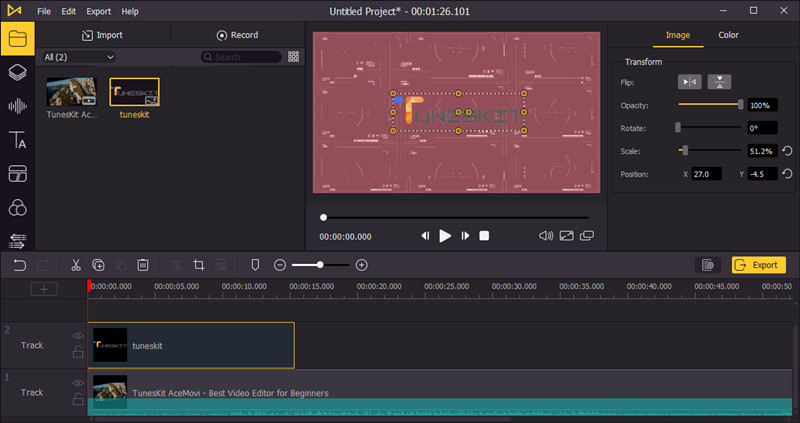The image size is (800, 423).
Task: Open the Help menu
Action: (x=130, y=11)
